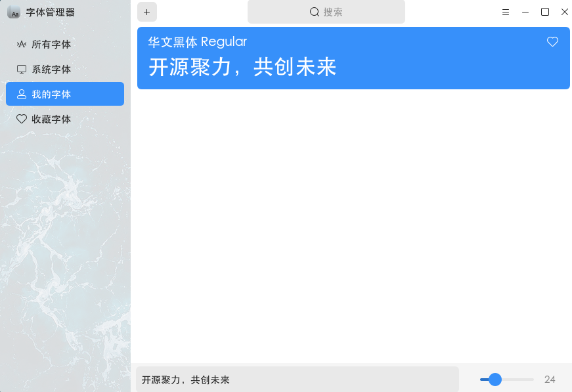
Task: Click the add font plus button
Action: [147, 12]
